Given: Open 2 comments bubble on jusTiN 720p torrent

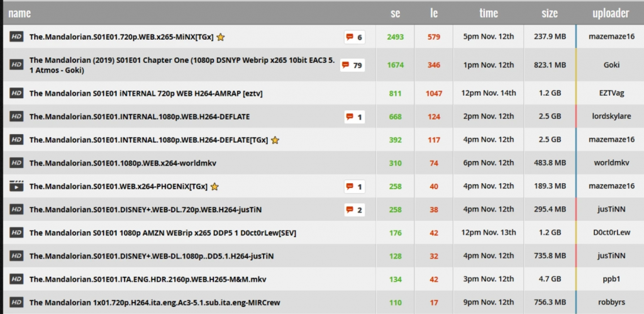Looking at the screenshot, I should pyautogui.click(x=354, y=210).
